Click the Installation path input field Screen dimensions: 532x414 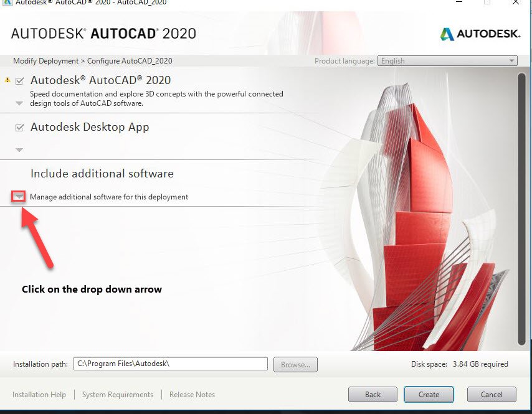[170, 364]
